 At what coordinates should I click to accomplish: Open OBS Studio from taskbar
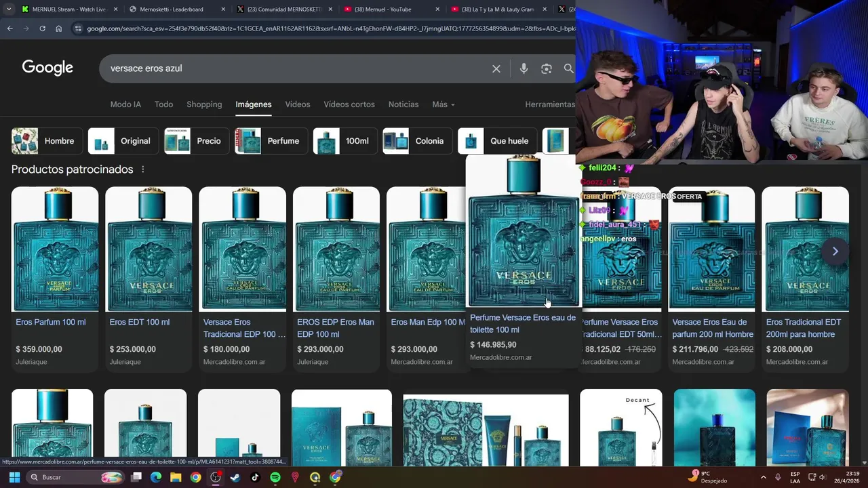click(216, 477)
